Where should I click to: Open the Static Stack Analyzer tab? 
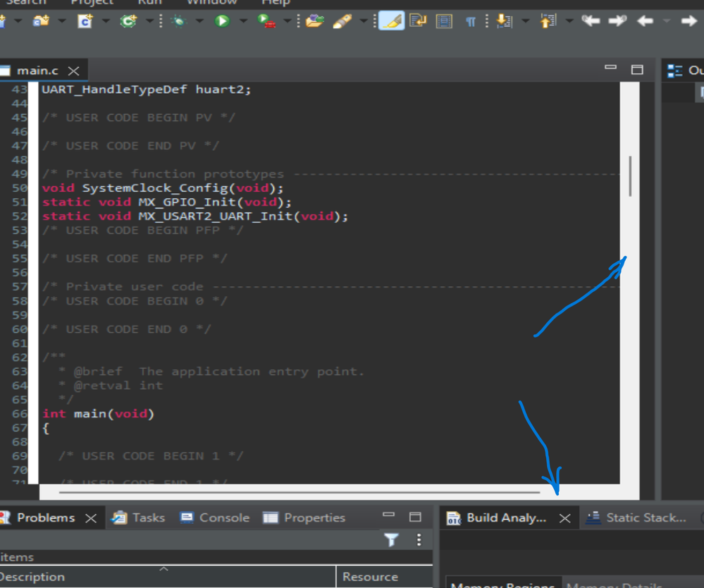[636, 518]
